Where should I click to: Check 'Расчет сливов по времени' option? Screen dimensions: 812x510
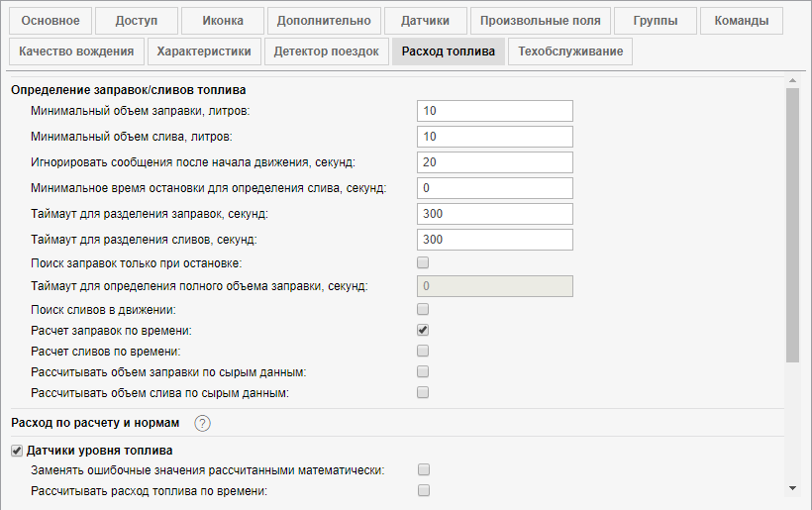(423, 351)
